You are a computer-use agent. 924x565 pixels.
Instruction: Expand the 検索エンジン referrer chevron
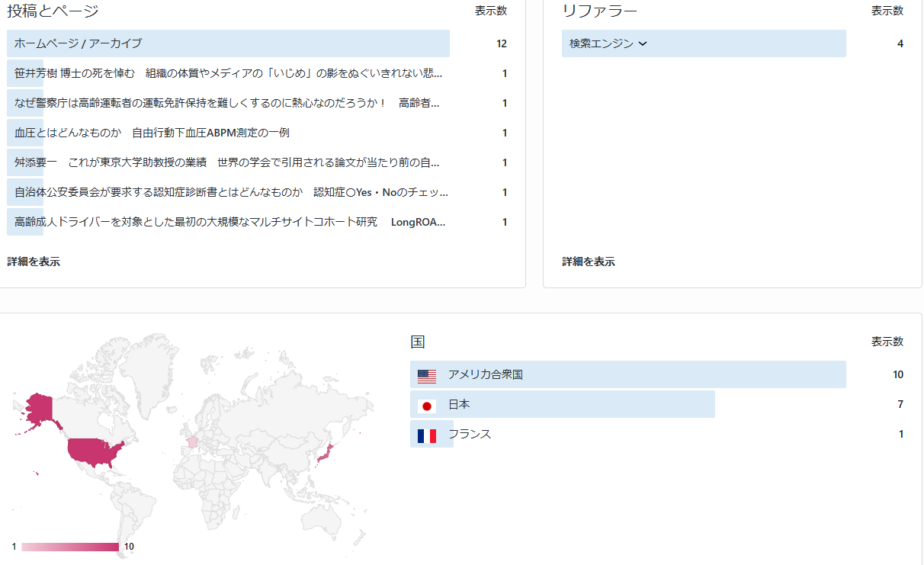pos(642,44)
